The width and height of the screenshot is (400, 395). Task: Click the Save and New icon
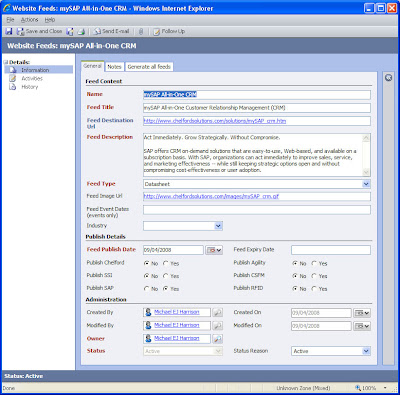70,31
